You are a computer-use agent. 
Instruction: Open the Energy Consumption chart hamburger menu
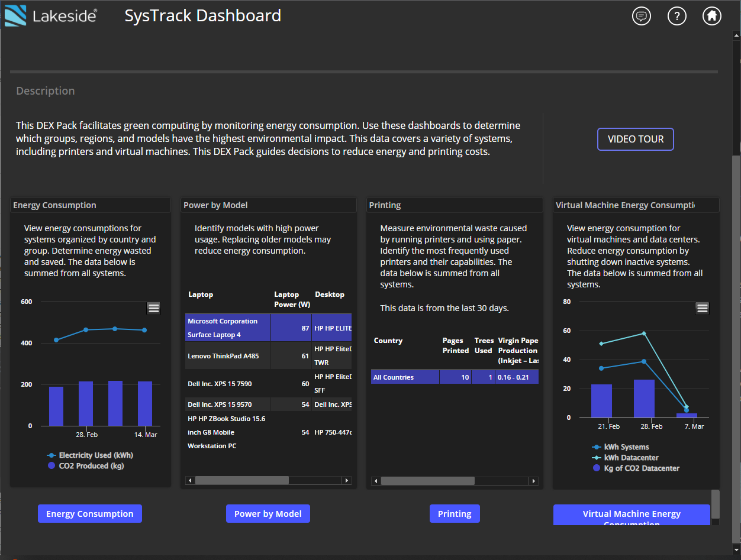(153, 308)
